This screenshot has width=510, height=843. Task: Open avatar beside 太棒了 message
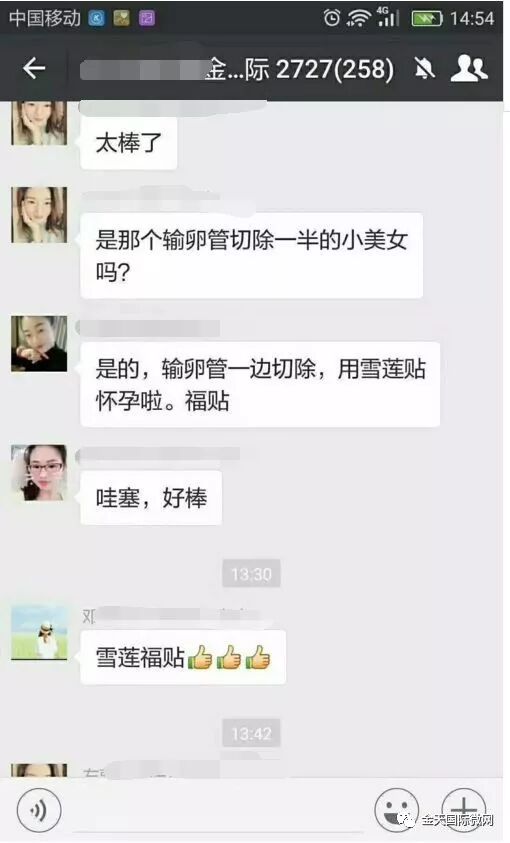(39, 123)
